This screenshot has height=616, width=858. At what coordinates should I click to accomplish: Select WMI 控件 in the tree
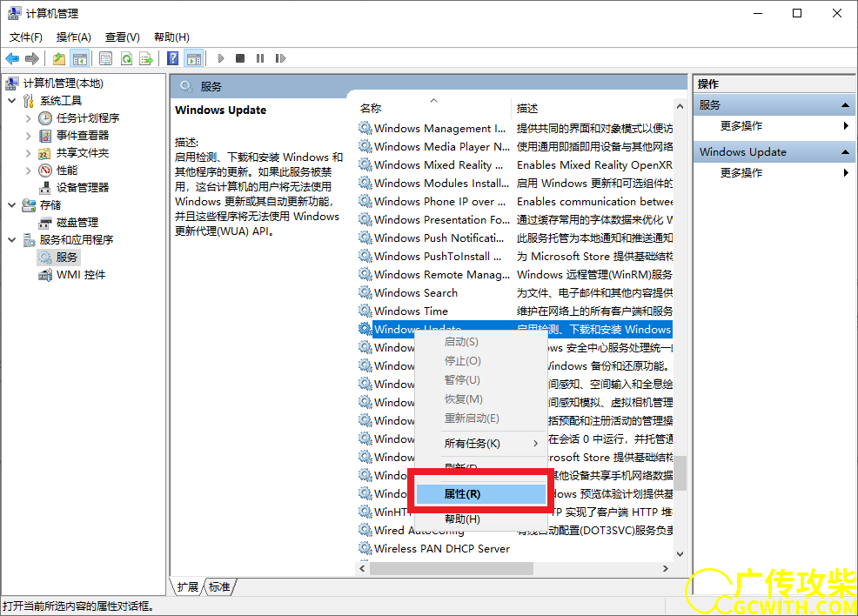tap(81, 275)
